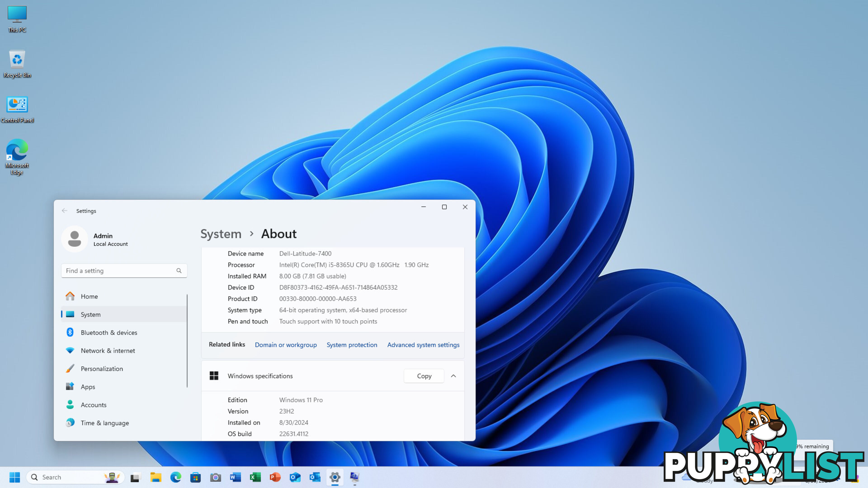Go back using the Settings back arrow

click(x=64, y=211)
